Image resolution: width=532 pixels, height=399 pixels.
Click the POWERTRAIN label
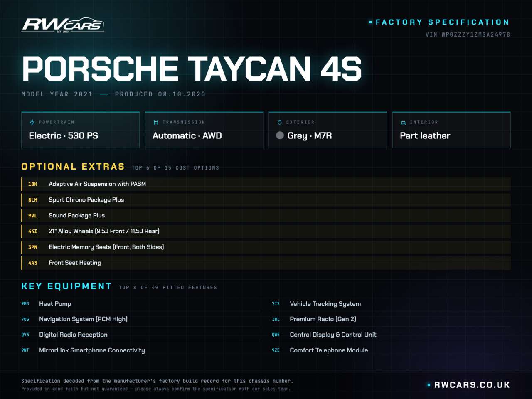click(x=57, y=122)
